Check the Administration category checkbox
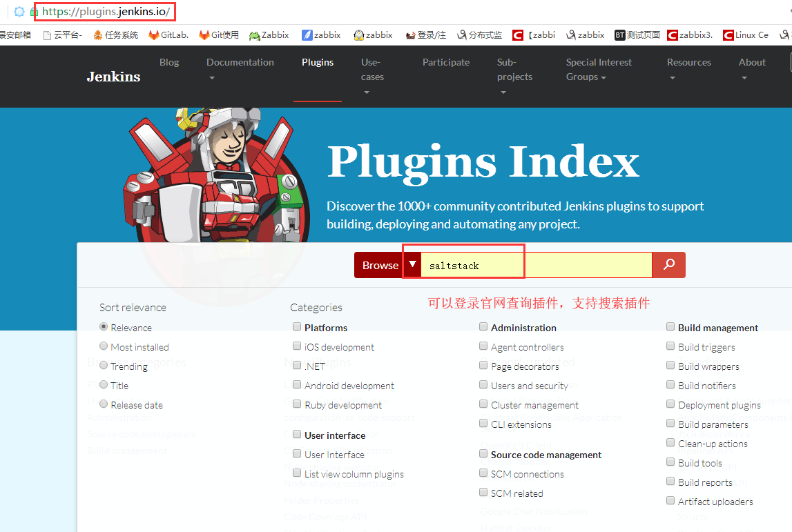The width and height of the screenshot is (792, 532). point(483,326)
